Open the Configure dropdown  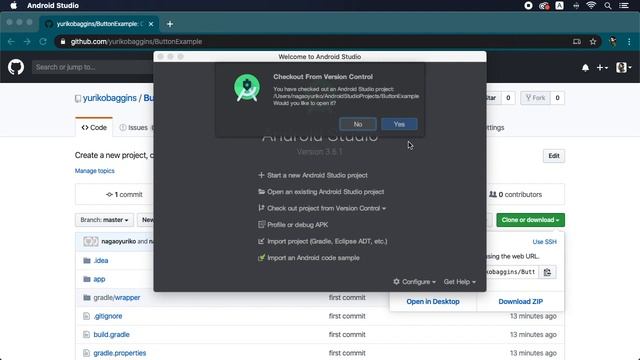[x=415, y=282]
